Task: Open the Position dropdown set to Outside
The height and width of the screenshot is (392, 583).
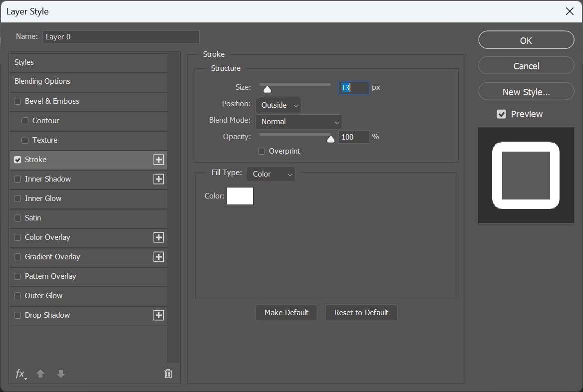Action: click(x=278, y=105)
